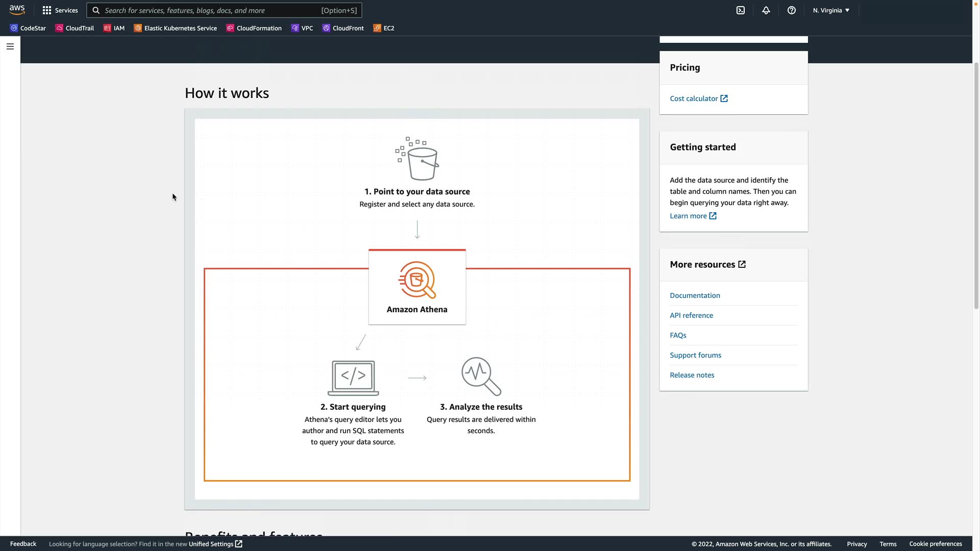Click Learn more under Getting started

click(x=689, y=216)
